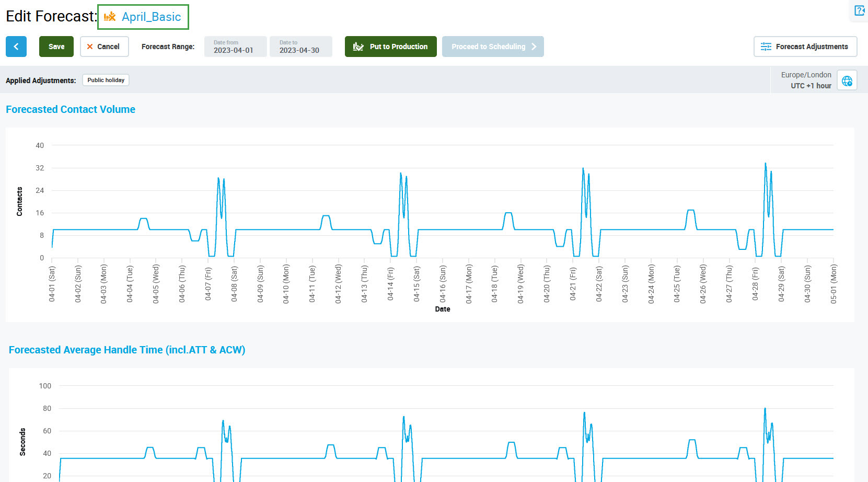The width and height of the screenshot is (868, 482).
Task: Click the 04-15 (Sat) date axis label
Action: coord(416,284)
